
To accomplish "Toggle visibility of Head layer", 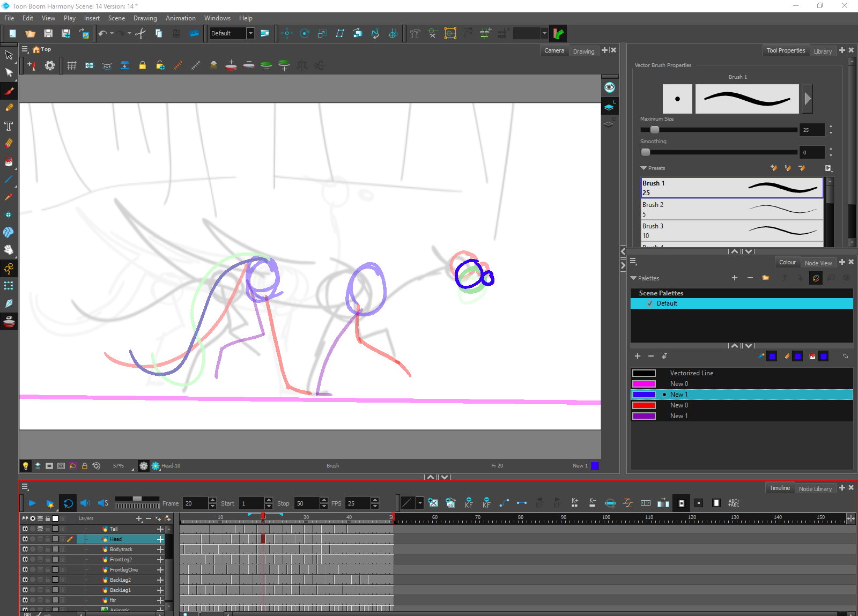I will pos(25,539).
